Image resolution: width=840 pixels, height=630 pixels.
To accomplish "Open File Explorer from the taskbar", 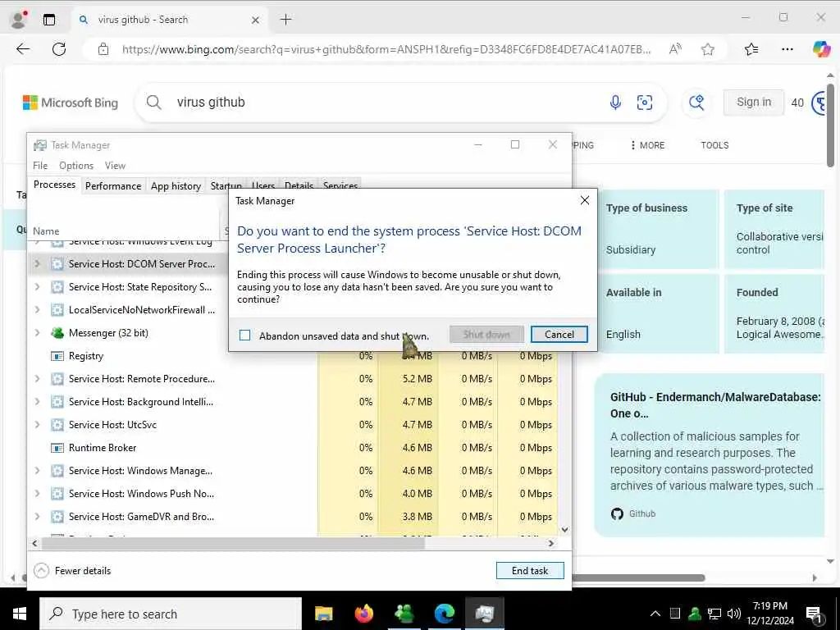I will coord(323,614).
